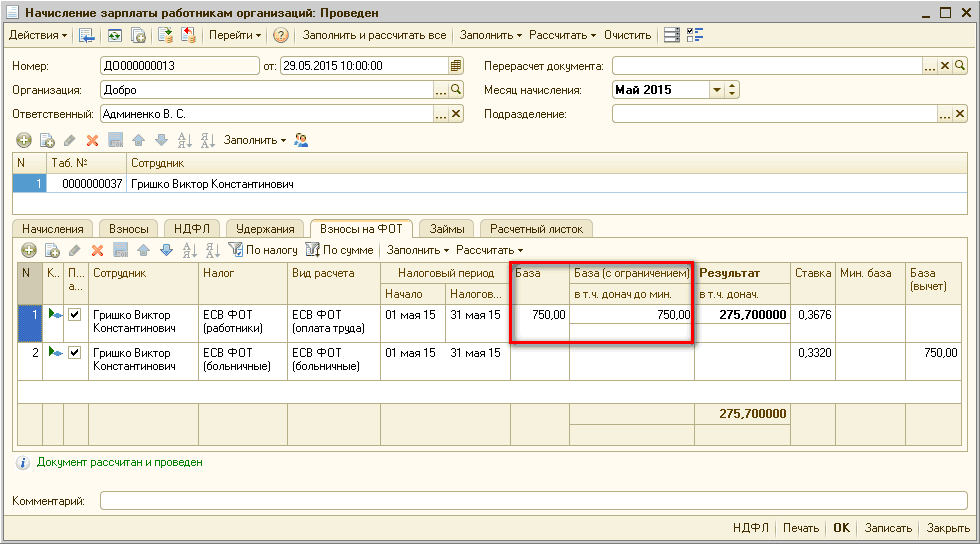
Task: Clear Перерасчет документа field with X icon
Action: click(945, 66)
